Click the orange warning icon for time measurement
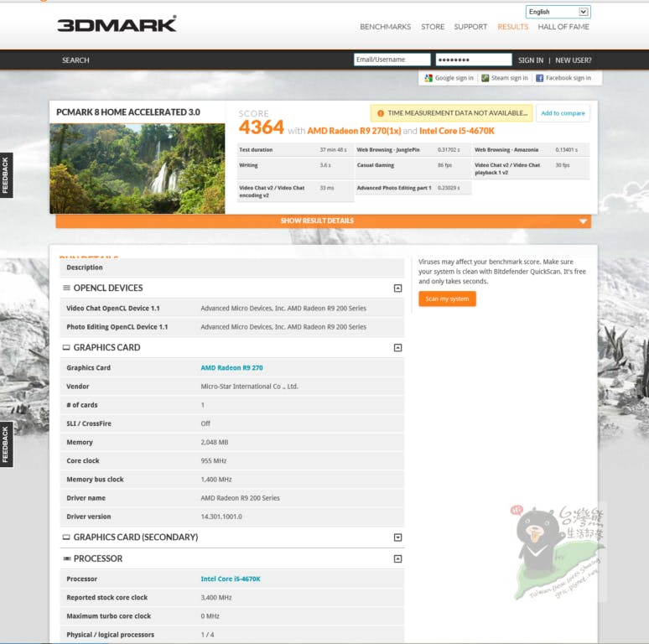This screenshot has height=644, width=649. pyautogui.click(x=380, y=113)
